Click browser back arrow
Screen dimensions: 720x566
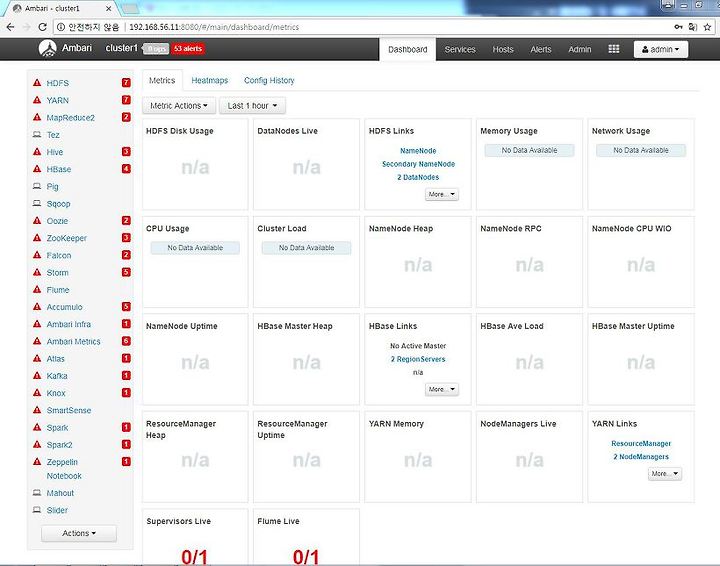click(x=10, y=27)
